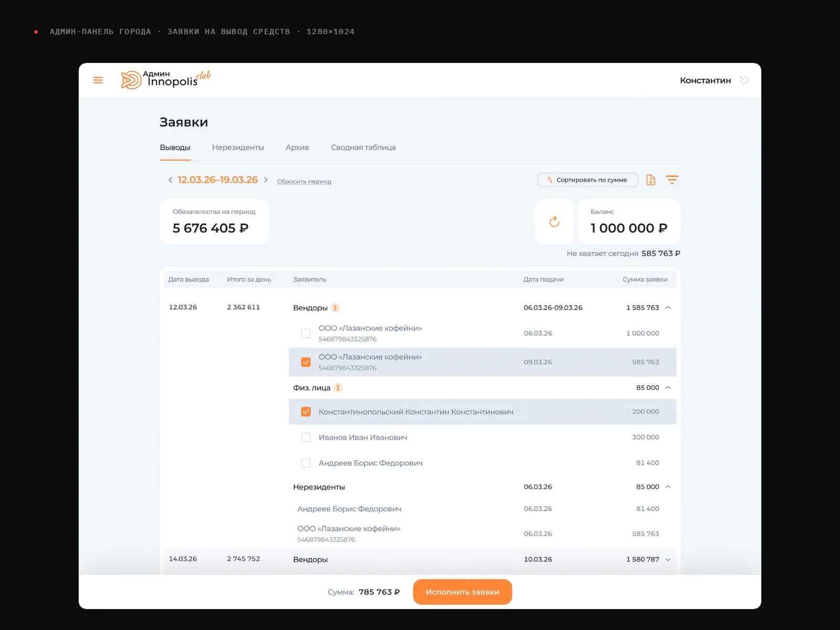Click the Константин user name
Screen dimensions: 840x630
[x=706, y=80]
